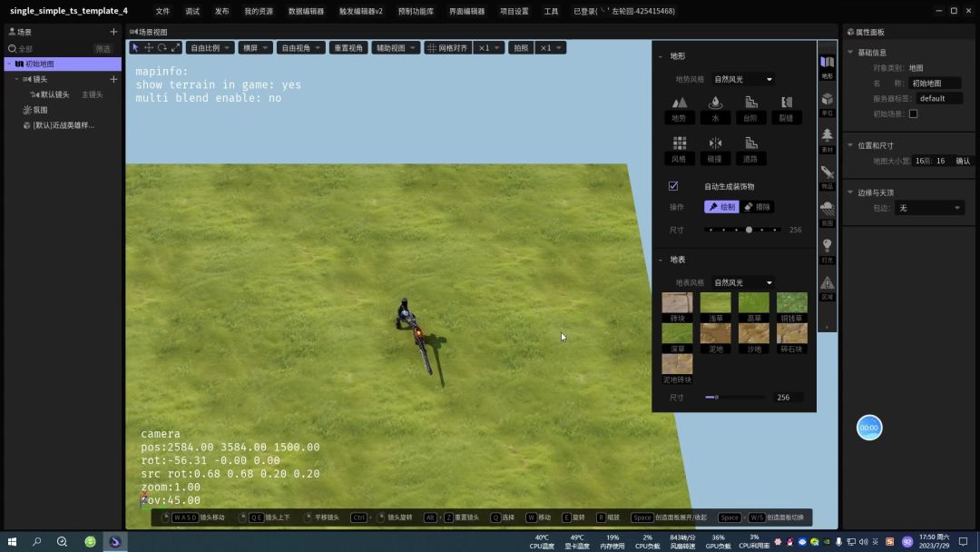Open the 地势风格 style dropdown
Image resolution: width=980 pixels, height=552 pixels.
click(x=742, y=80)
